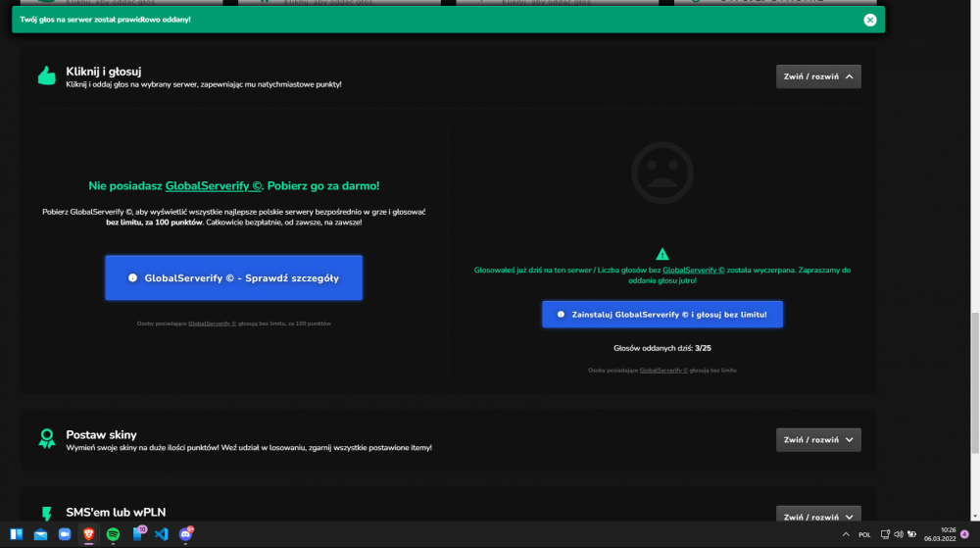This screenshot has width=980, height=548.
Task: Expand the Postaw skiny section
Action: tap(818, 440)
